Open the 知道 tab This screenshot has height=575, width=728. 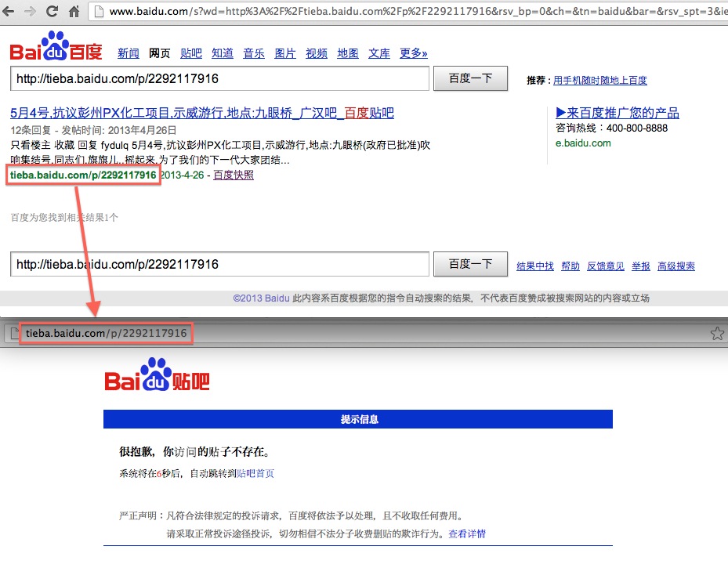223,53
